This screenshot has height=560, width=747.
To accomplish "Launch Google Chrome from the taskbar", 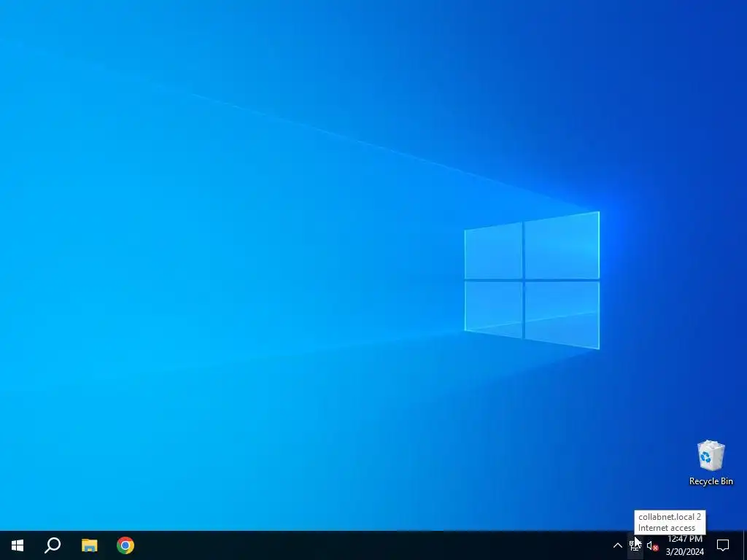I will coord(125,545).
